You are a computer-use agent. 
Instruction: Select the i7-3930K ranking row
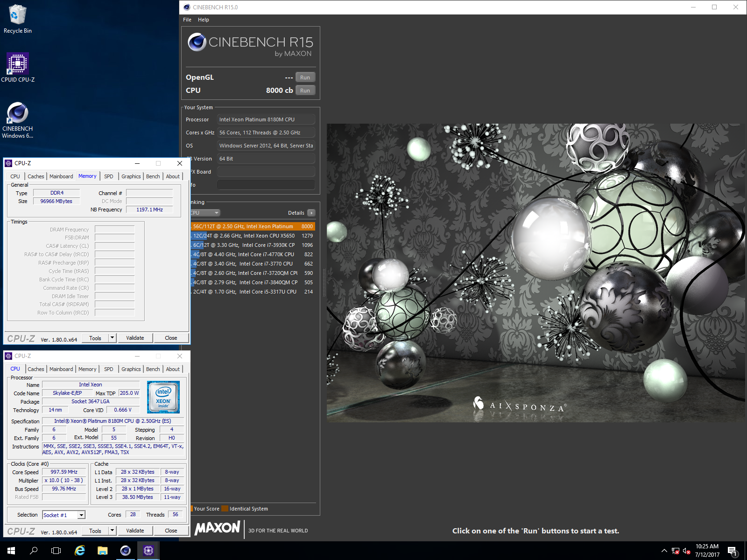(x=253, y=245)
